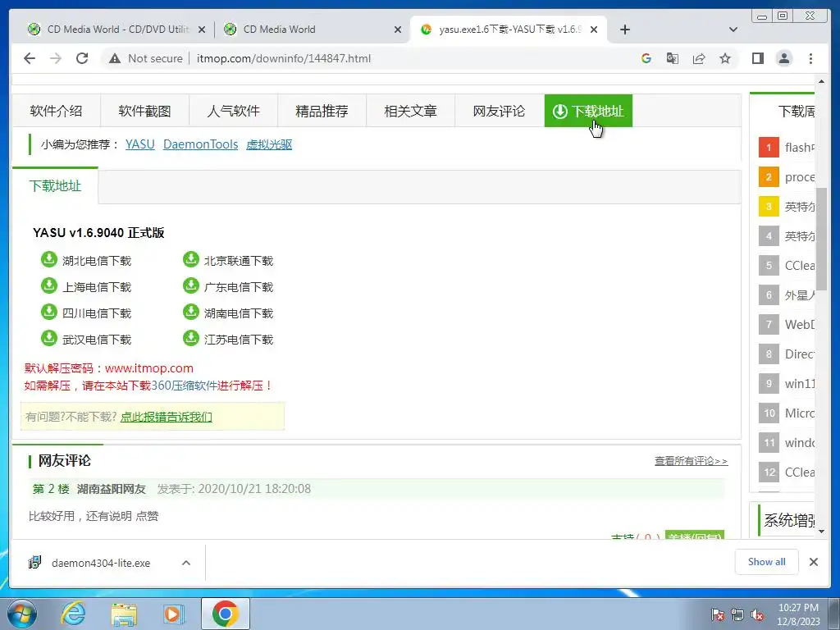Open the 精品推荐 section tab
Screen dimensions: 840x630
click(322, 111)
